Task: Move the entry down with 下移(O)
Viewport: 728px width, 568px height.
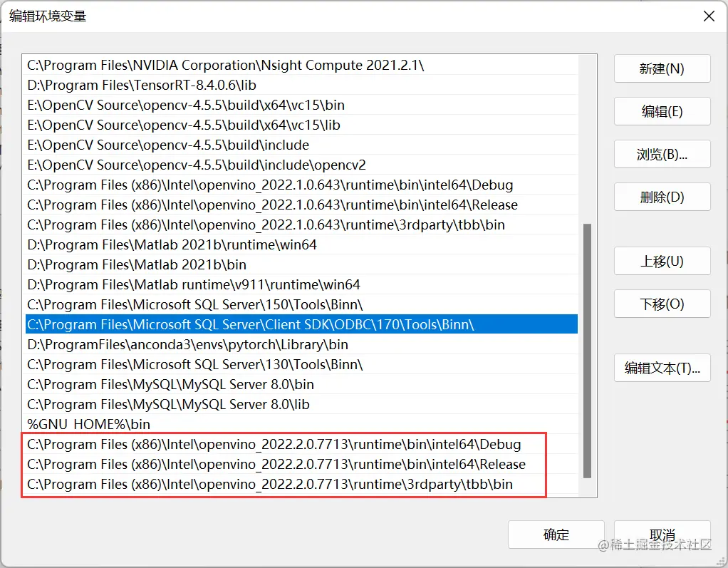Action: [x=662, y=304]
